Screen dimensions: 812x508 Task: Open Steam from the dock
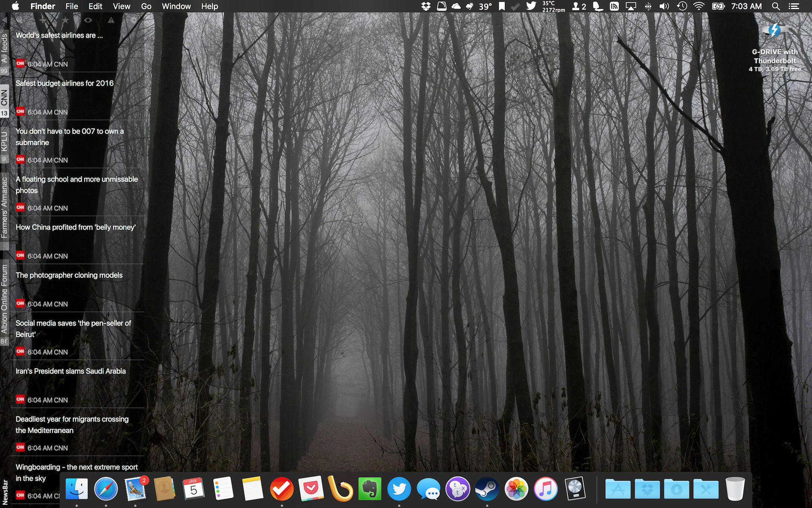point(487,489)
